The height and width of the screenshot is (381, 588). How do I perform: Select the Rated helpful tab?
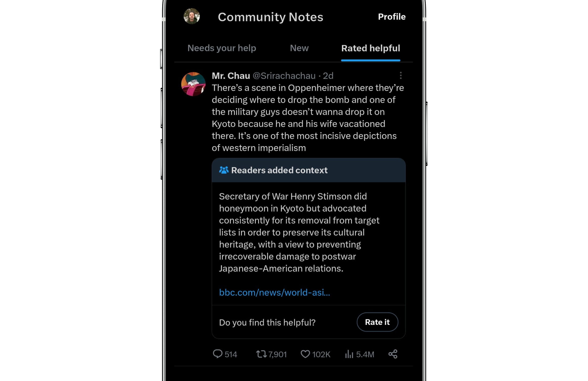click(x=371, y=48)
